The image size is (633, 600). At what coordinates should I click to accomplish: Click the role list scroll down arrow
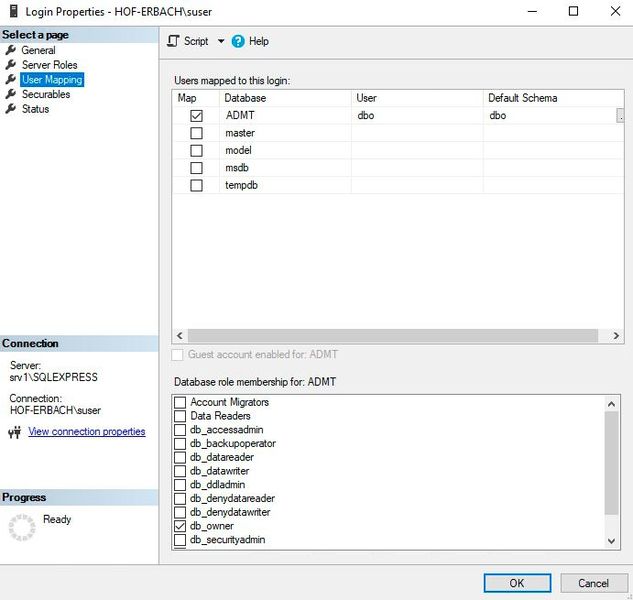click(612, 541)
